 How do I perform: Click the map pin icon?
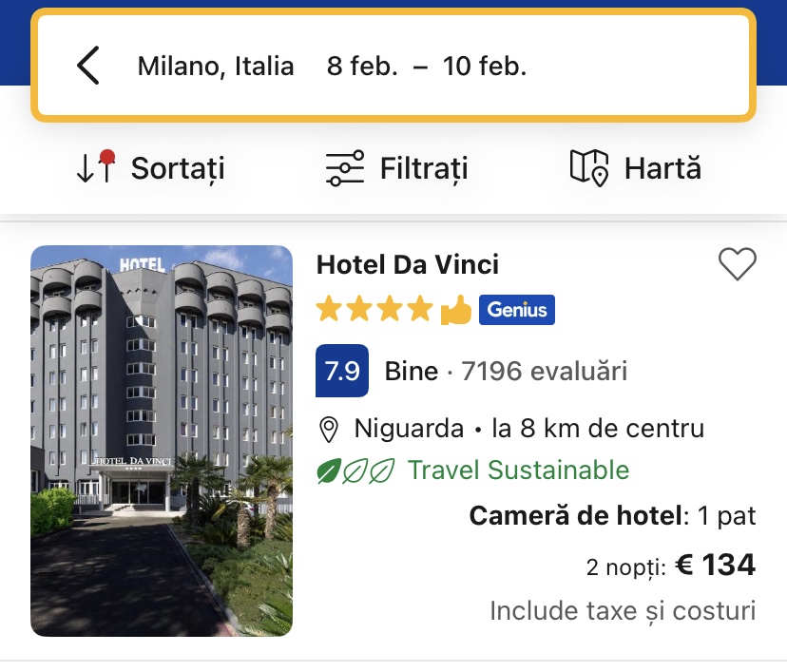coord(588,167)
